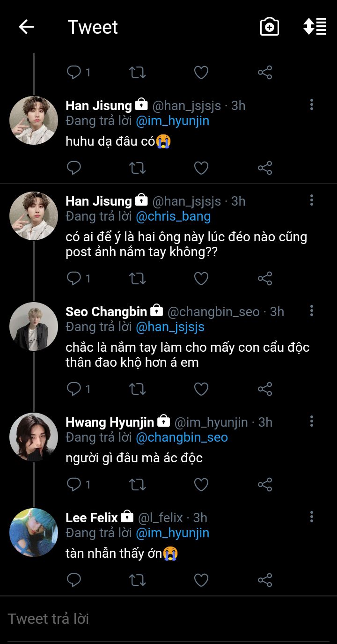This screenshot has height=644, width=337.
Task: Open more options for Seo Changbin's tweet
Action: coord(311,311)
